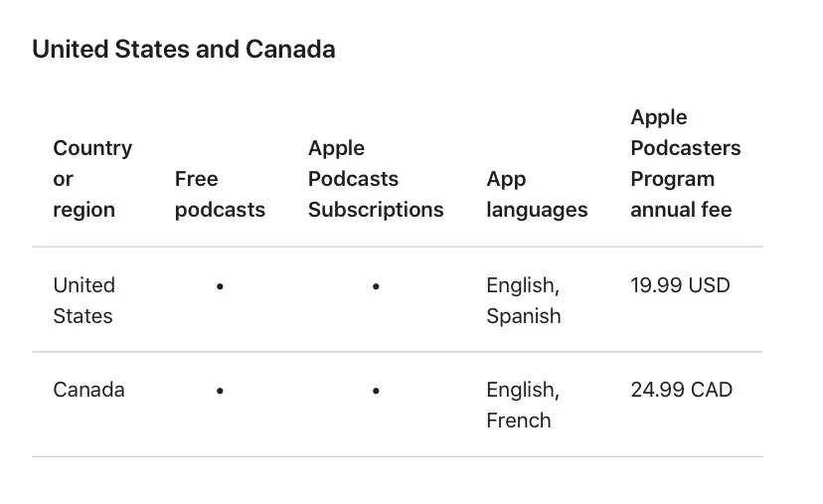Click the "Free podcasts" column header

[x=220, y=194]
